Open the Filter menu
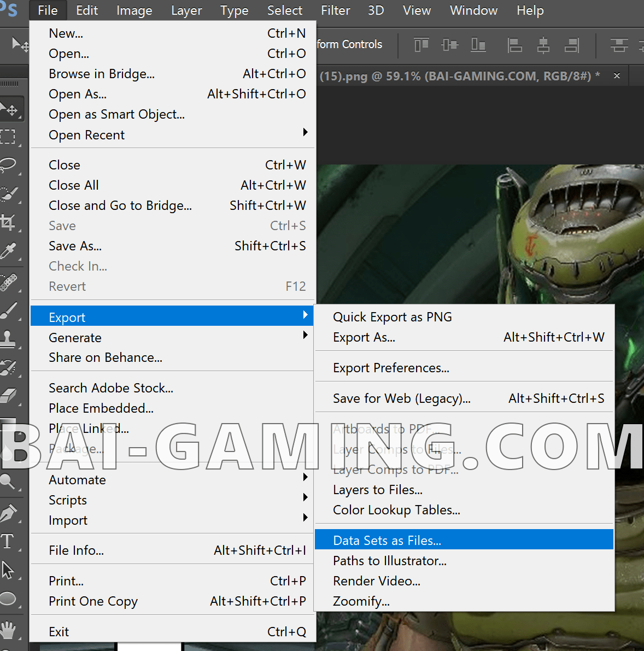 coord(335,10)
